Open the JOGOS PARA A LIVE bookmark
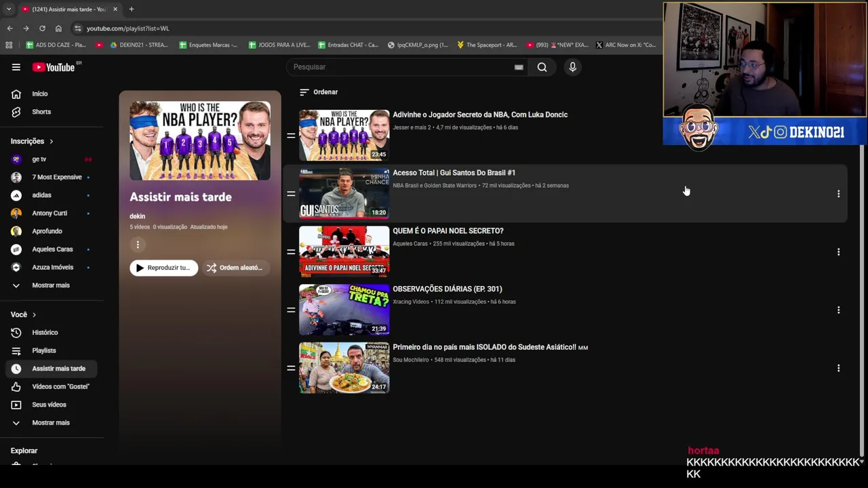868x488 pixels. [x=279, y=45]
